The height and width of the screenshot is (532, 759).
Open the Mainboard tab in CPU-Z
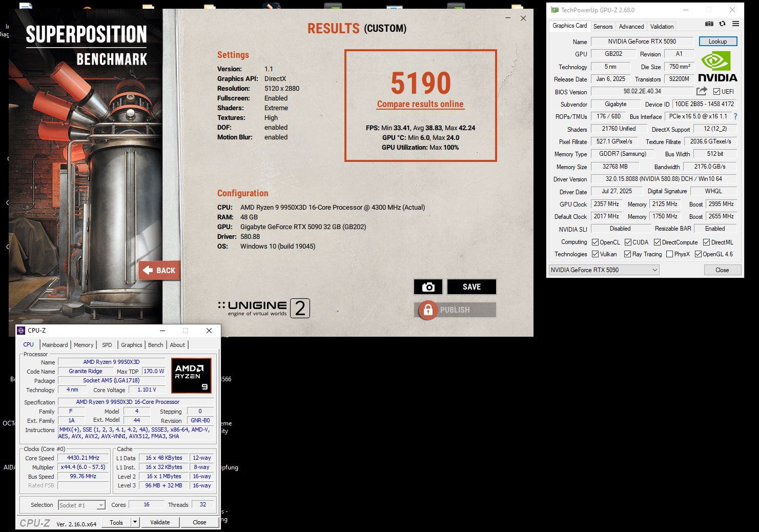55,345
